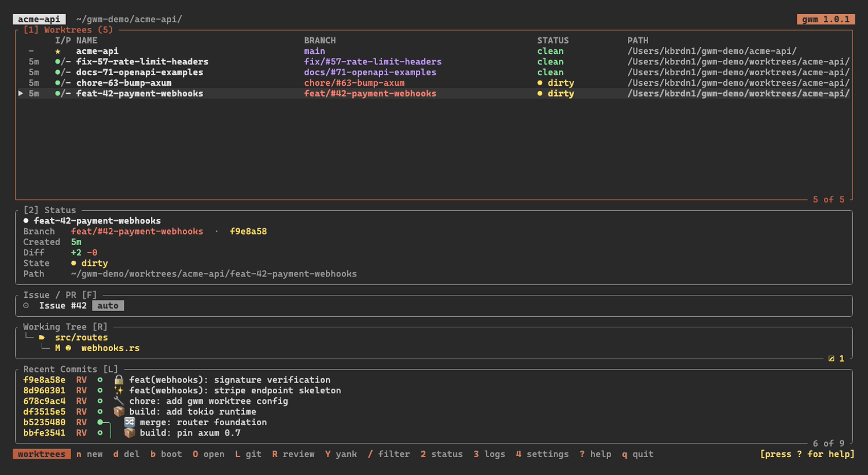Click the folder icon beside src/routes

(x=42, y=337)
